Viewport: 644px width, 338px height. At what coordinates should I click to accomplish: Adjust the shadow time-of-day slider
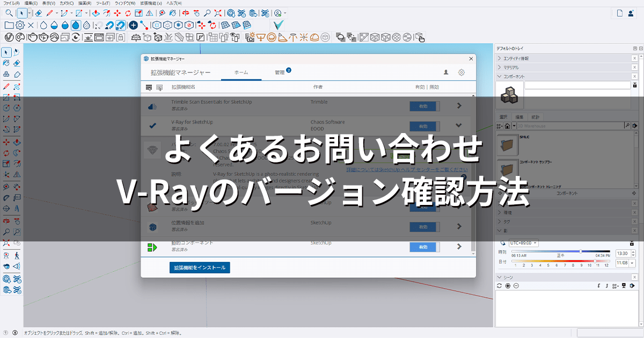581,251
